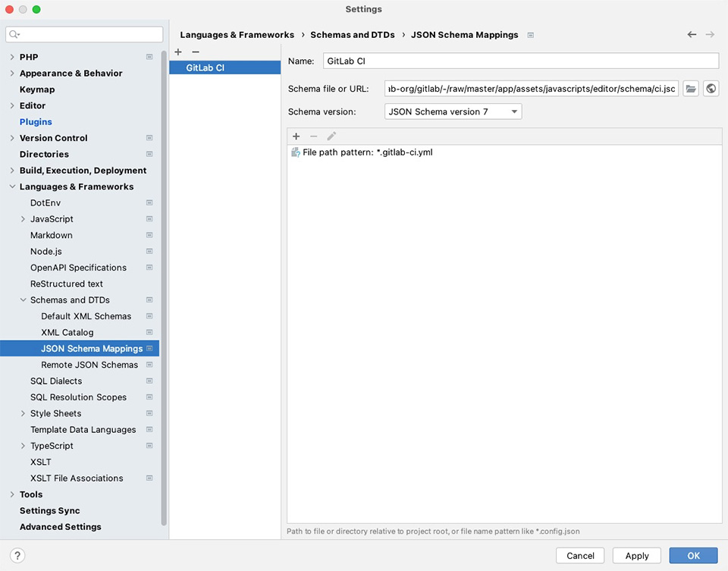Click project-level icon next to Template Data Languages
The height and width of the screenshot is (571, 728).
coord(149,429)
